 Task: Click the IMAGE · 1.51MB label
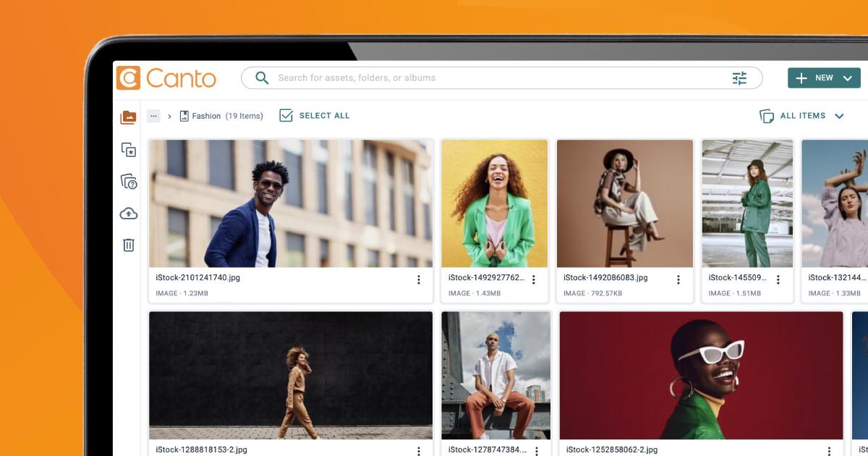[735, 293]
